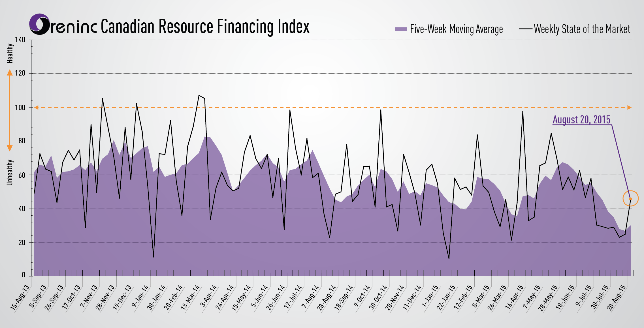The width and height of the screenshot is (644, 328).
Task: Click the '3-Apr-14' date label
Action: [208, 296]
